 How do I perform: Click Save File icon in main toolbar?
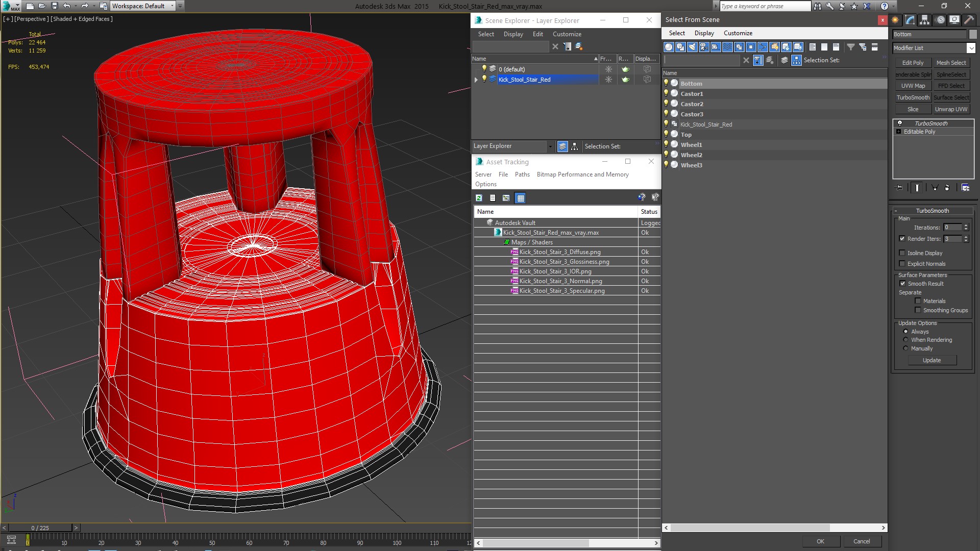(x=55, y=6)
